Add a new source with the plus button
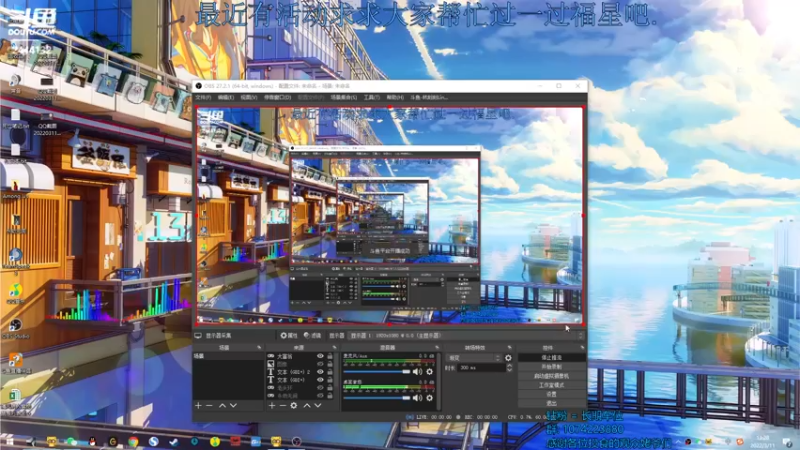The image size is (800, 450). 272,406
